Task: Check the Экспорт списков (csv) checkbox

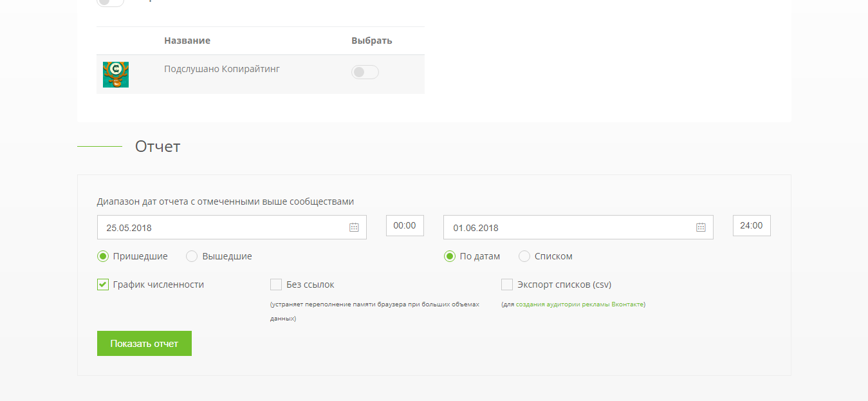Action: click(507, 284)
